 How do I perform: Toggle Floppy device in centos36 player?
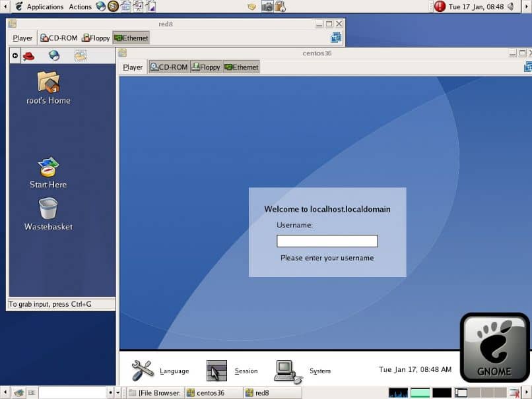[206, 67]
